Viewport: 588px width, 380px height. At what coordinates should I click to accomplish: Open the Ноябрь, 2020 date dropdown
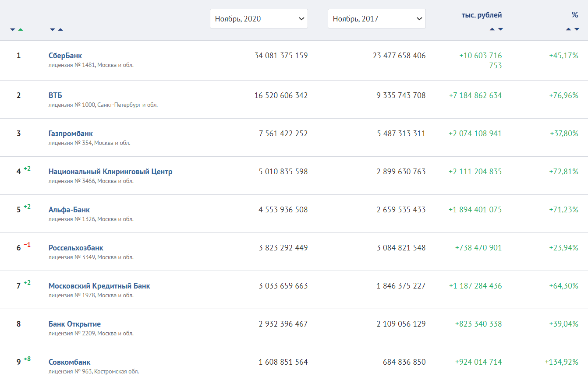coord(259,19)
